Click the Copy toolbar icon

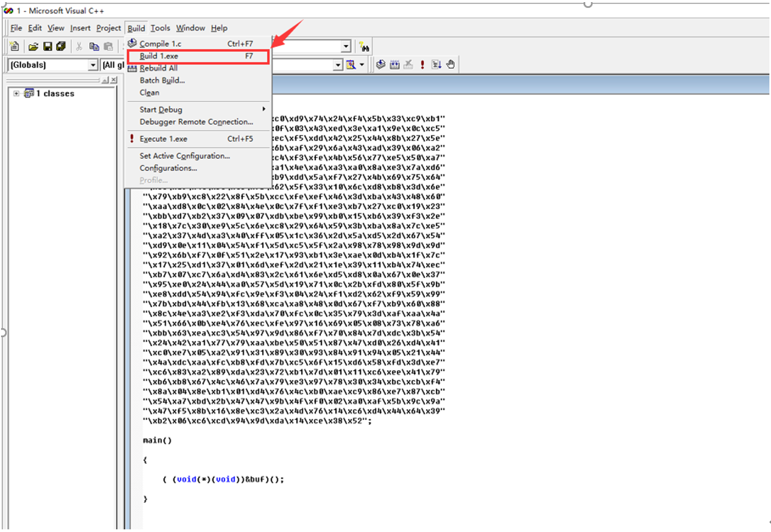[94, 47]
